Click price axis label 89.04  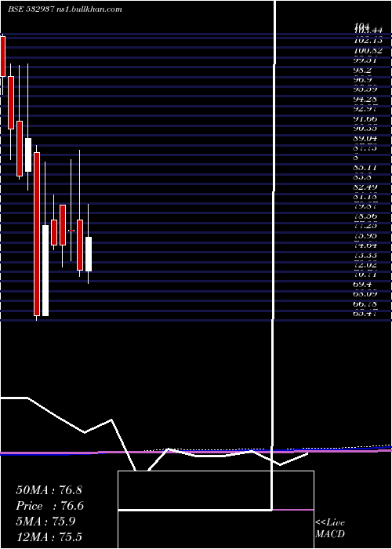tap(366, 139)
